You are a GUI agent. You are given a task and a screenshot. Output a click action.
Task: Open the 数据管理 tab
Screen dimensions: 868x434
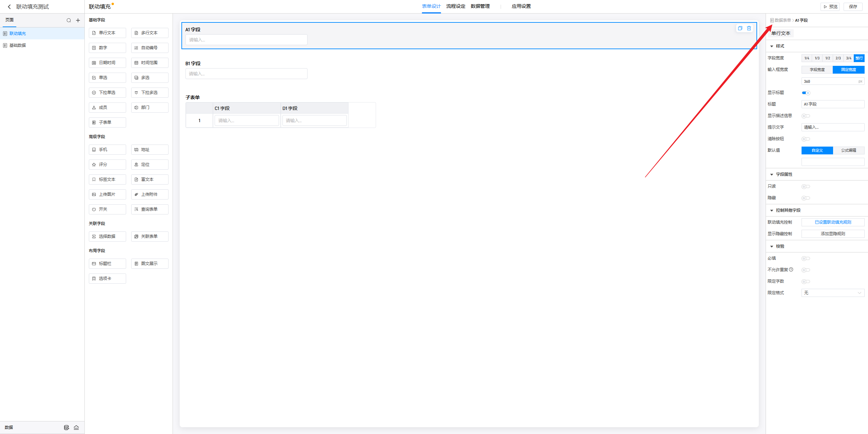[x=480, y=6]
